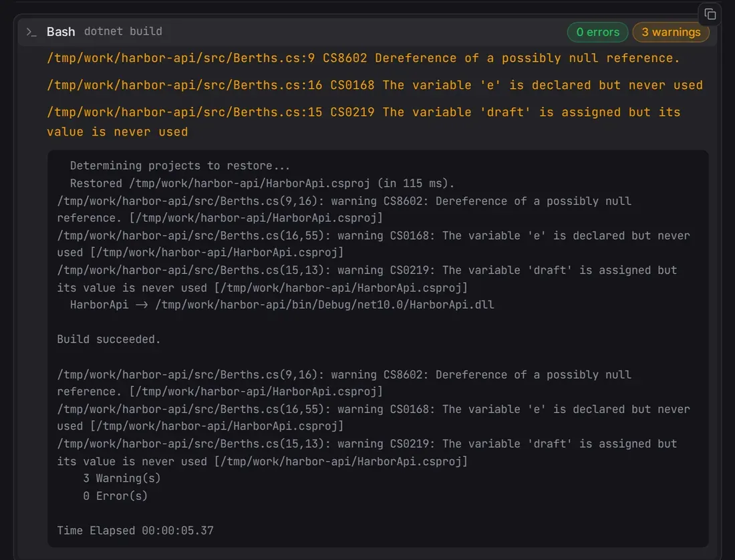Click the 'Determining projects to restore...' line
The image size is (735, 560).
coord(180,166)
